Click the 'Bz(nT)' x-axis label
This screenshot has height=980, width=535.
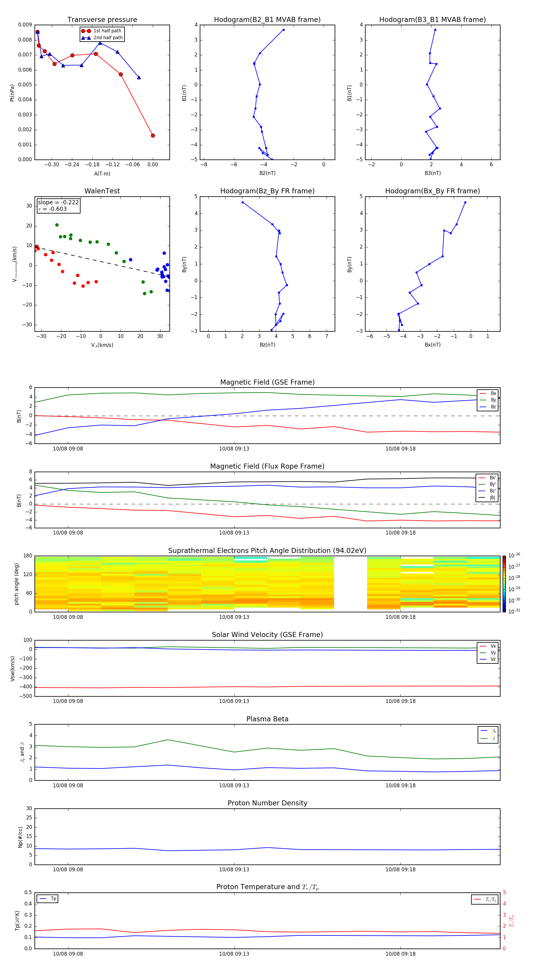tap(267, 345)
